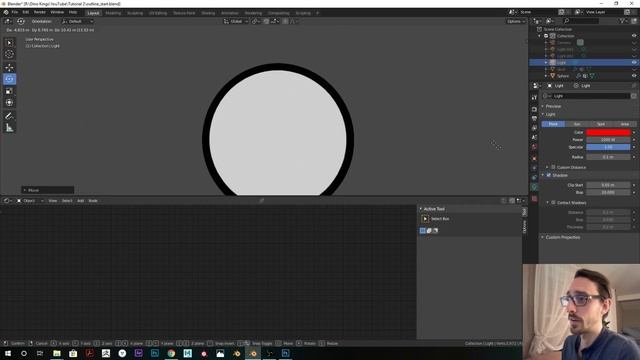Open the Node menu in the lower editor header
Image resolution: width=640 pixels, height=360 pixels.
(93, 201)
